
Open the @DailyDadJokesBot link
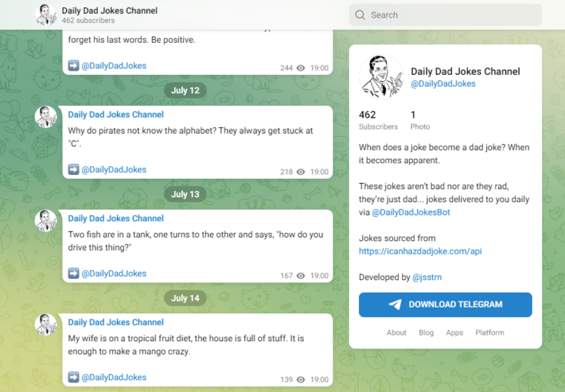pyautogui.click(x=411, y=213)
